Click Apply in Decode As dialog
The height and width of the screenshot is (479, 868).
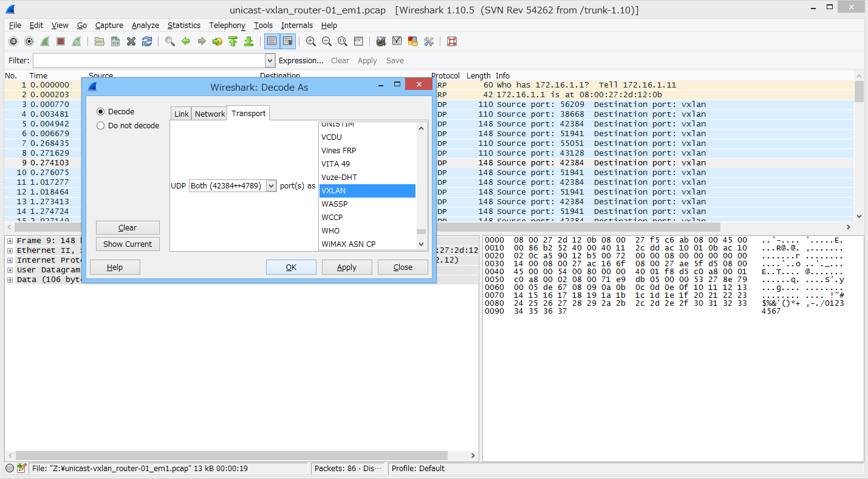(347, 267)
